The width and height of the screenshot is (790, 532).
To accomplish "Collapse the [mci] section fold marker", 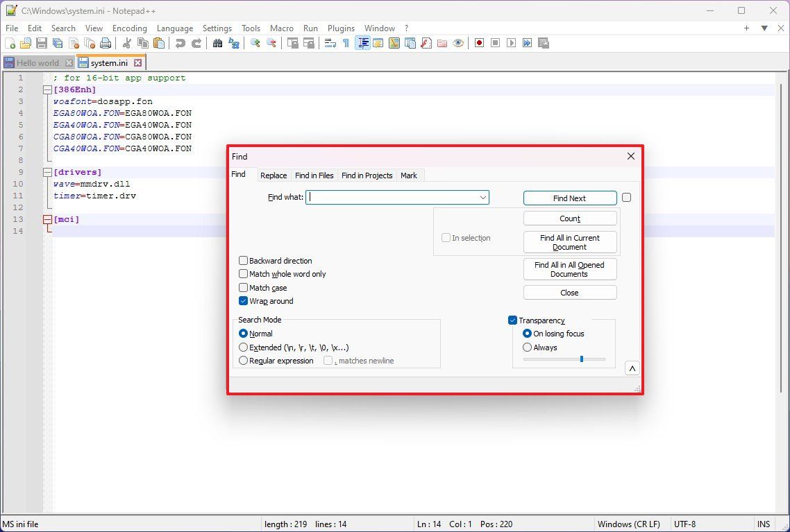I will (47, 219).
